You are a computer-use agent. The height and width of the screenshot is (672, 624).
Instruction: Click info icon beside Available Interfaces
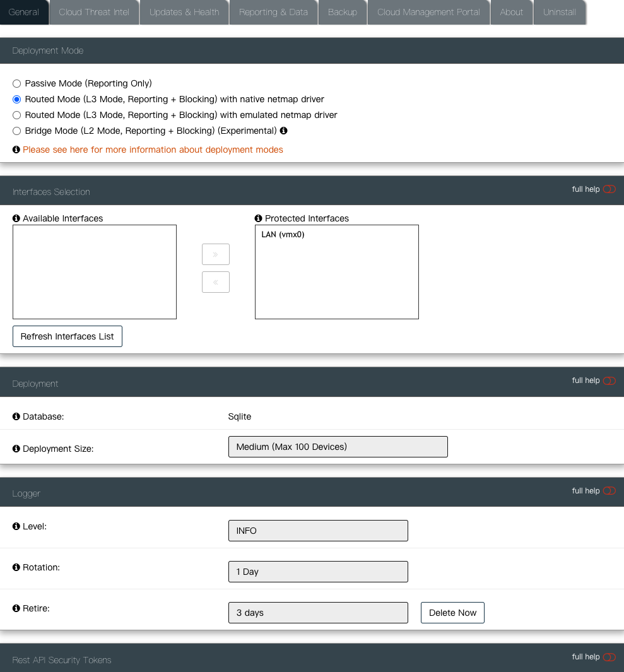coord(16,218)
